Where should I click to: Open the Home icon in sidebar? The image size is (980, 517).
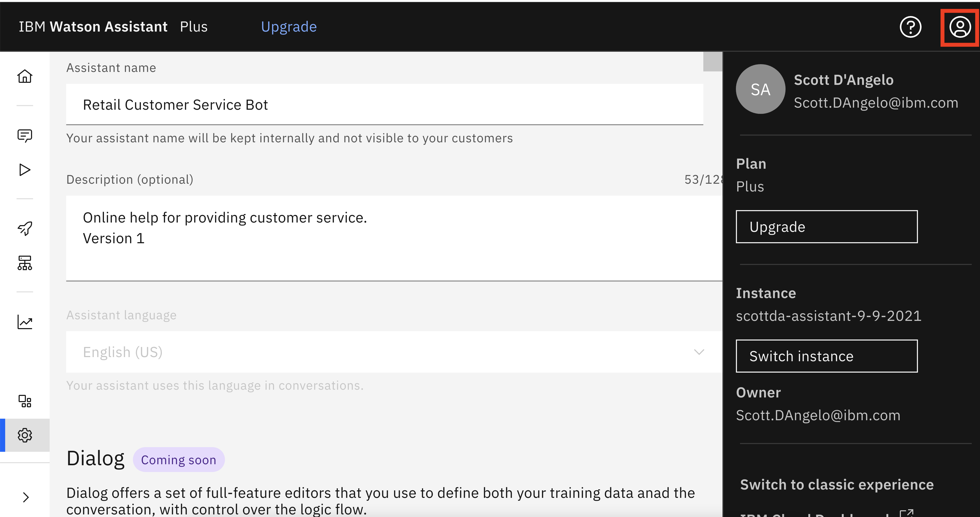(x=25, y=76)
